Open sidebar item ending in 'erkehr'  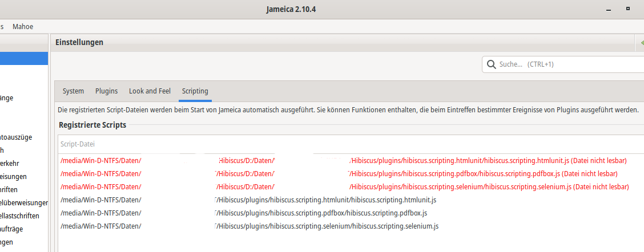(x=10, y=164)
